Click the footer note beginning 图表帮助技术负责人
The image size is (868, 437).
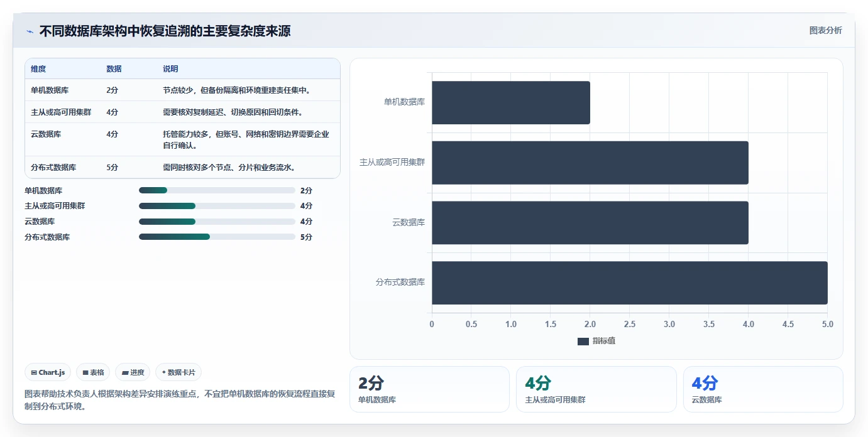(x=180, y=400)
